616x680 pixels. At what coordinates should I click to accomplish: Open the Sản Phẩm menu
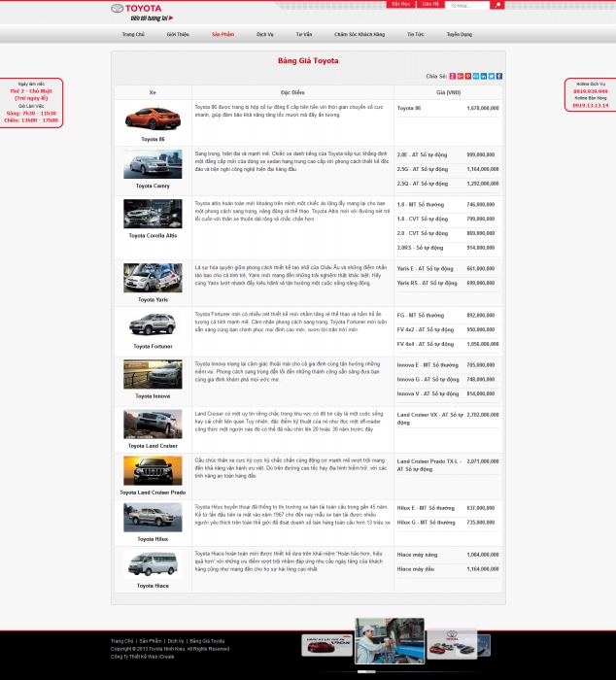[222, 34]
